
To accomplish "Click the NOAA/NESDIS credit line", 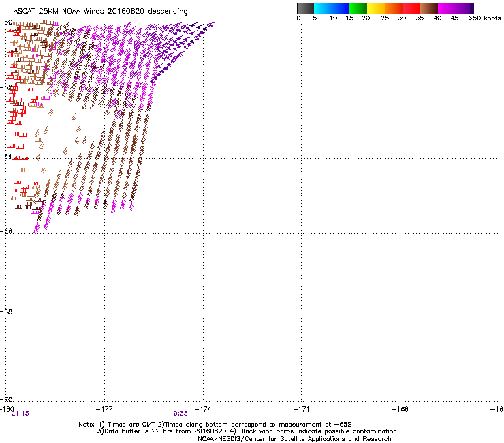I will pyautogui.click(x=294, y=439).
